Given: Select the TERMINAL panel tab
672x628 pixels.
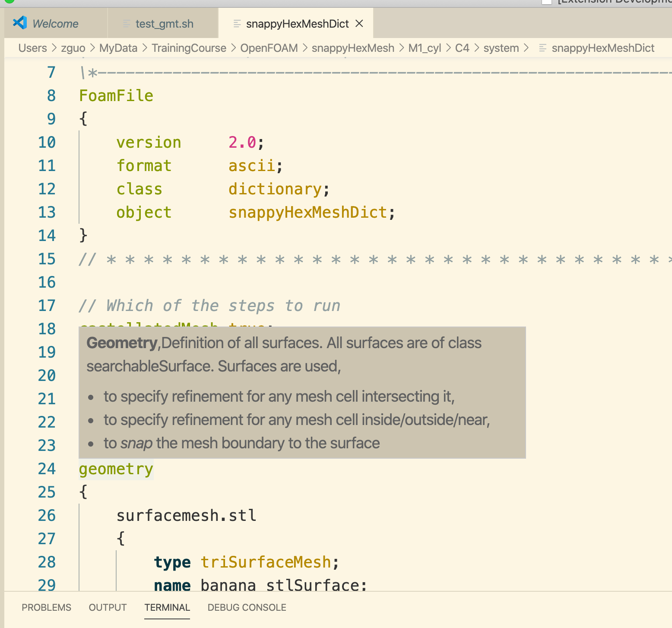Looking at the screenshot, I should pyautogui.click(x=167, y=607).
